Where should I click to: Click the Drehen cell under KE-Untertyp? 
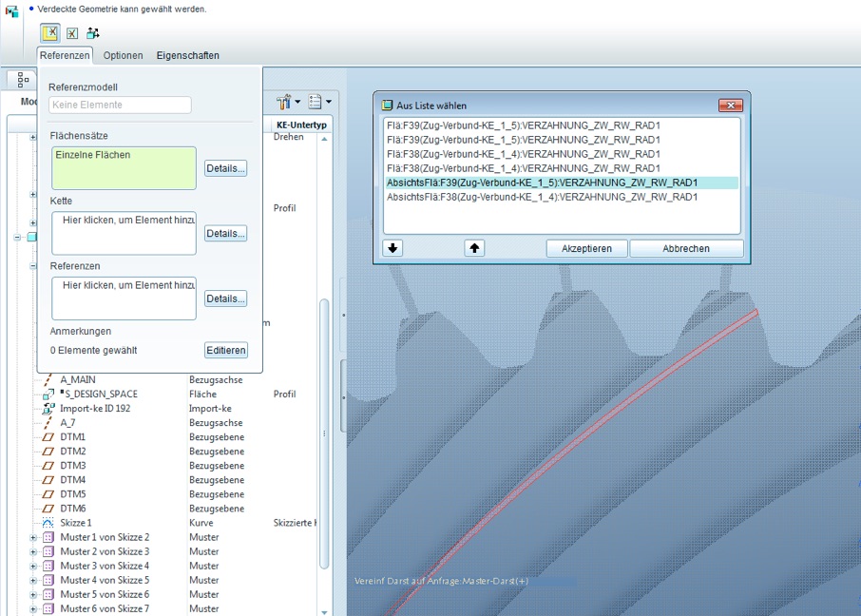tap(288, 137)
